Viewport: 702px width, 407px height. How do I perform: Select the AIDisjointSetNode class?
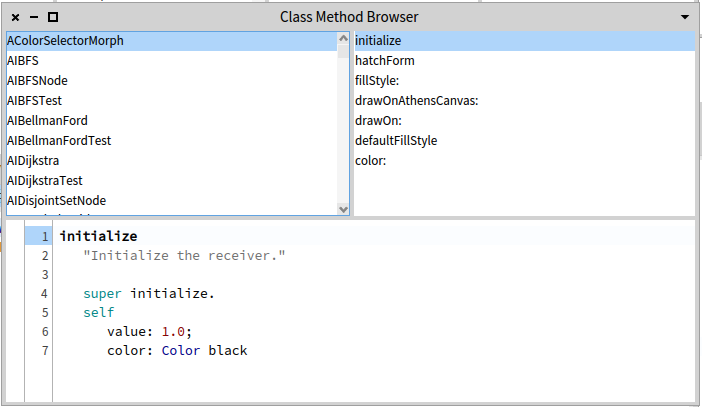[x=171, y=201]
